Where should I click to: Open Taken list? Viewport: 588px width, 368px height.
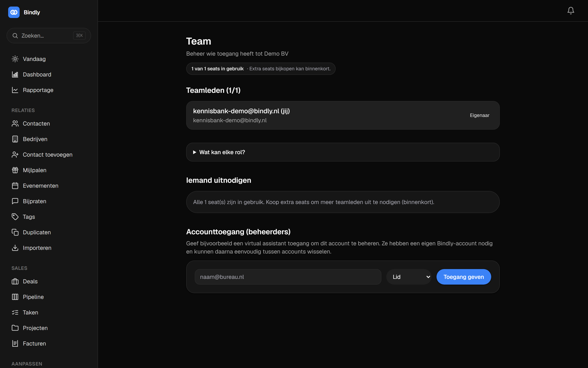click(x=49, y=313)
